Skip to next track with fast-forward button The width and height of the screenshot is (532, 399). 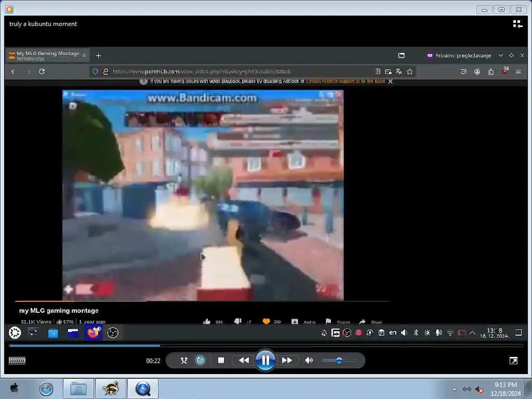pyautogui.click(x=287, y=361)
